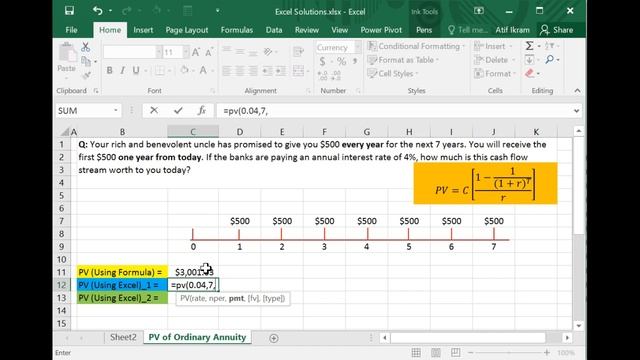
Task: Increase font size with large A icon
Action: (196, 52)
